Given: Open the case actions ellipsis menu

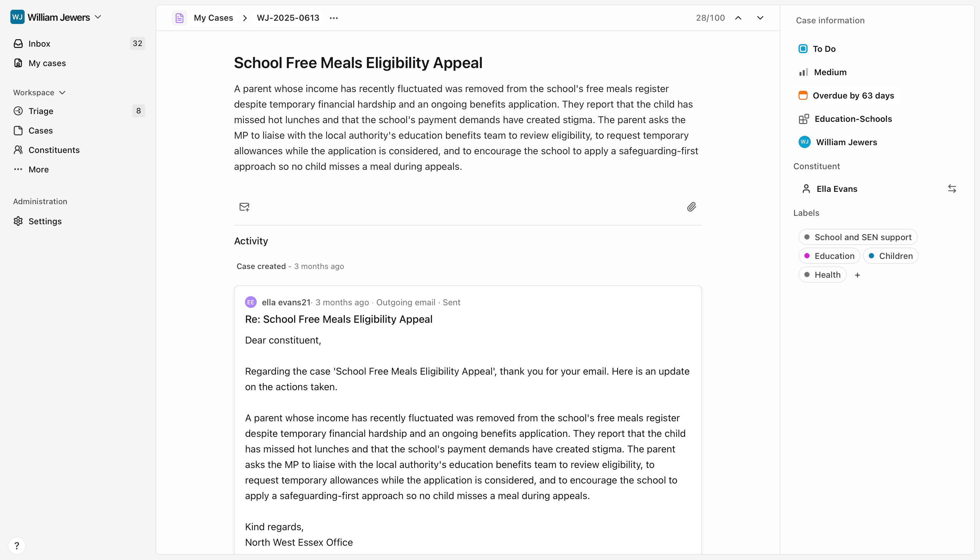Looking at the screenshot, I should click(x=333, y=18).
